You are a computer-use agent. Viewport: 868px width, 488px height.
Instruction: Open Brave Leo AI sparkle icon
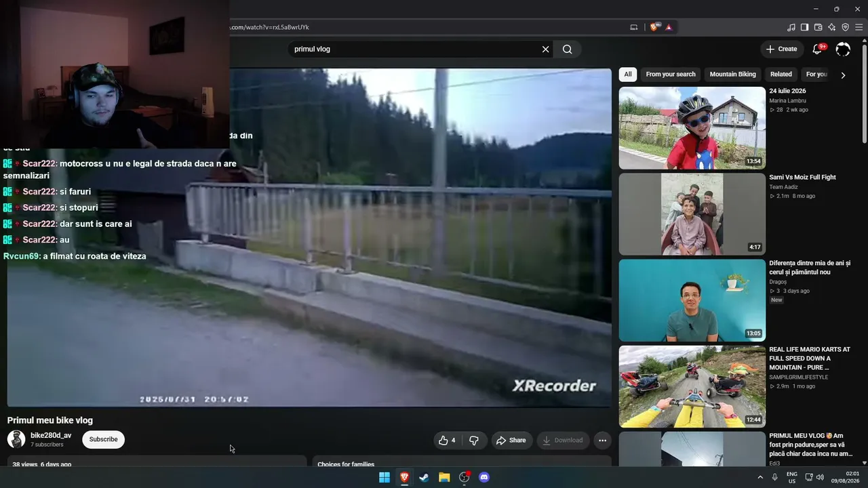pos(832,27)
